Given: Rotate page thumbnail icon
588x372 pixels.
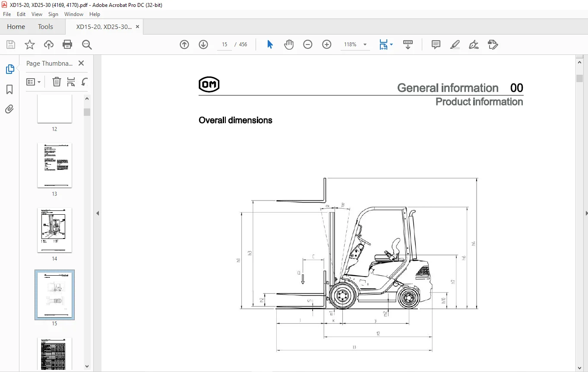Looking at the screenshot, I should pyautogui.click(x=85, y=82).
